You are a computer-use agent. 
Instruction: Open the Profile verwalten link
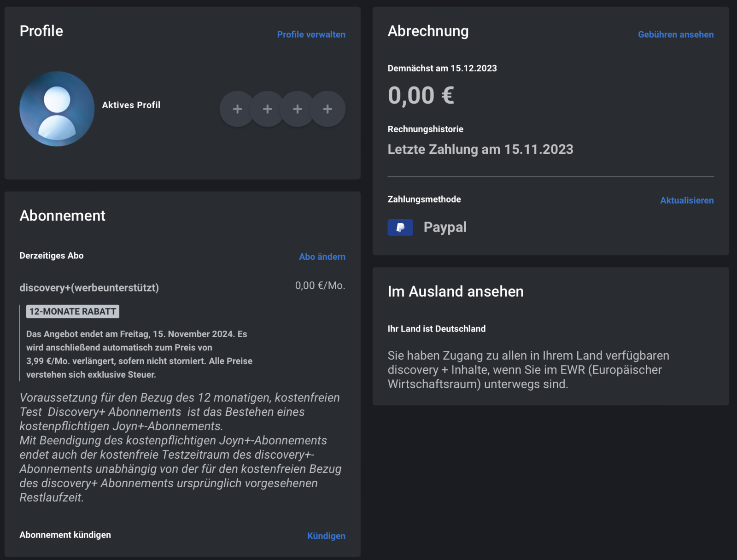(x=311, y=35)
